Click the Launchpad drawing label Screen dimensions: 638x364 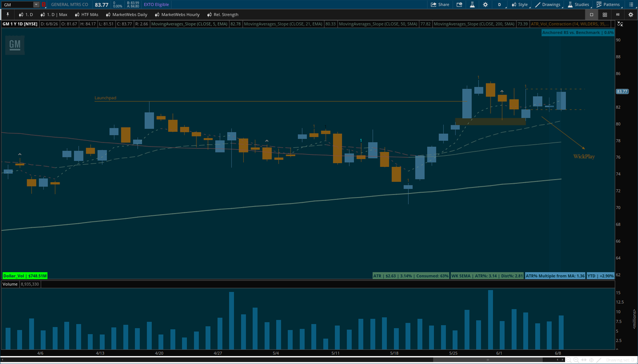(x=105, y=98)
